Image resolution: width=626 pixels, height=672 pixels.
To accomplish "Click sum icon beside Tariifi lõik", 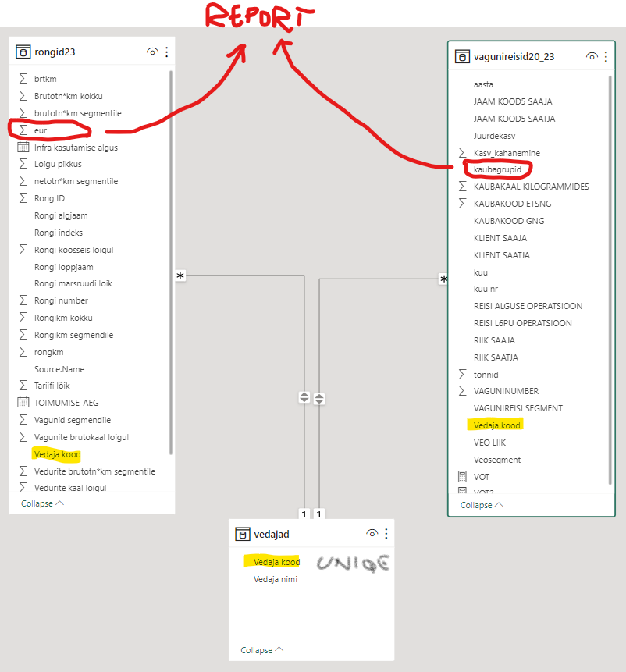I will pos(23,386).
